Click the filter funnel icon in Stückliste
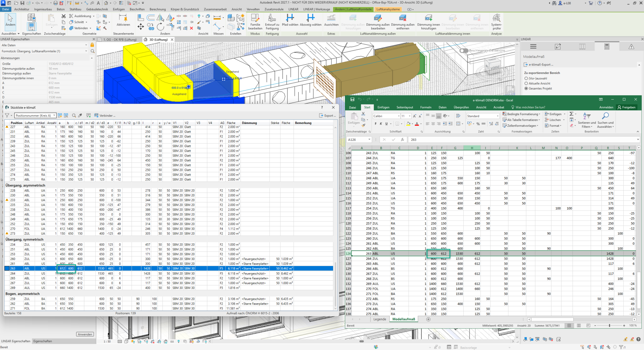644x350 pixels. [x=7, y=115]
